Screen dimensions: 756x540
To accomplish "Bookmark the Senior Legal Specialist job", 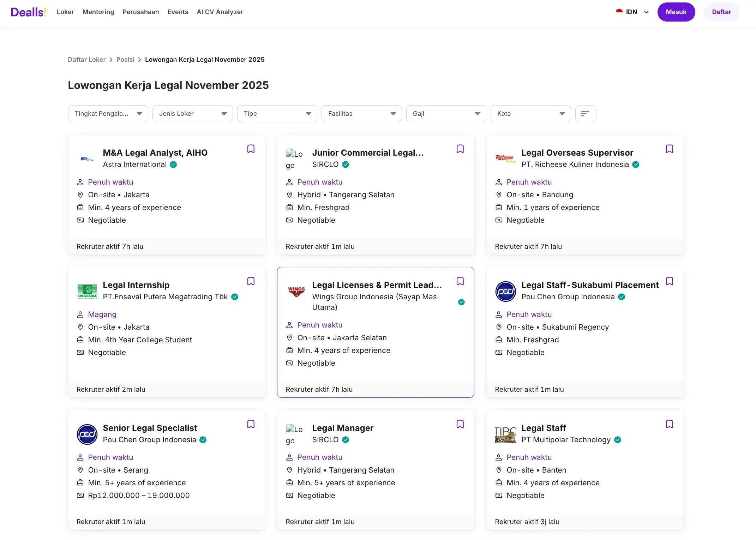I will [251, 424].
